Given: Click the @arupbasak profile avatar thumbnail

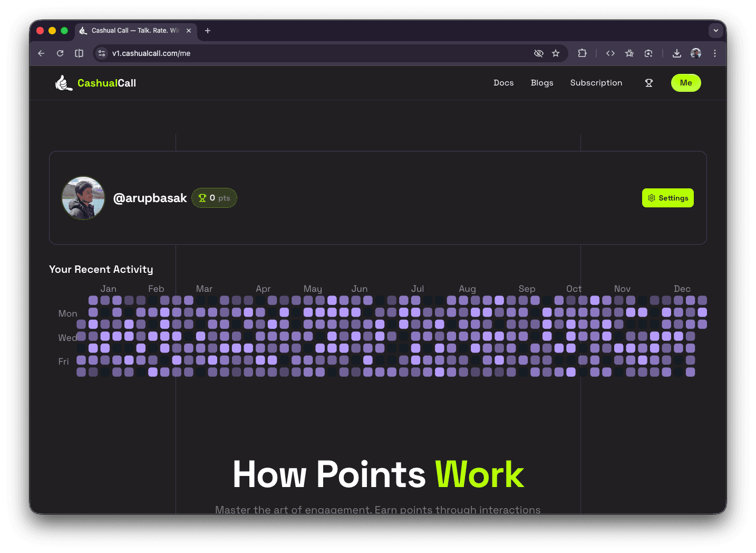Looking at the screenshot, I should click(x=83, y=198).
